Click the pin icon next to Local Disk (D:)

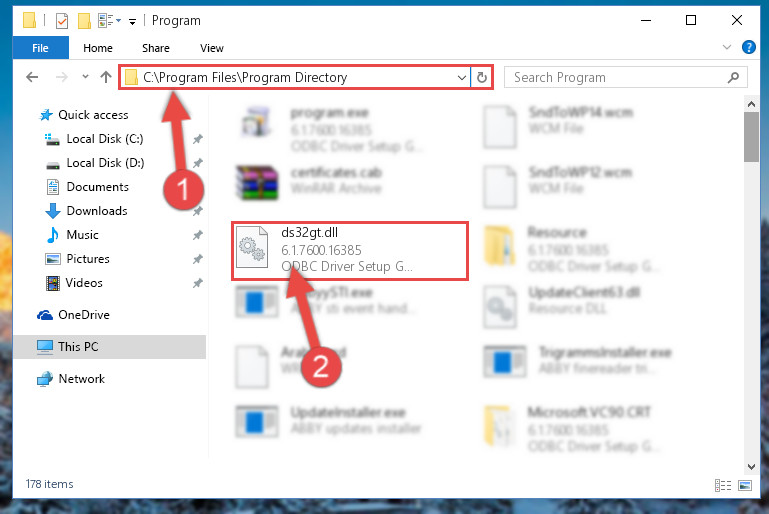[x=198, y=163]
